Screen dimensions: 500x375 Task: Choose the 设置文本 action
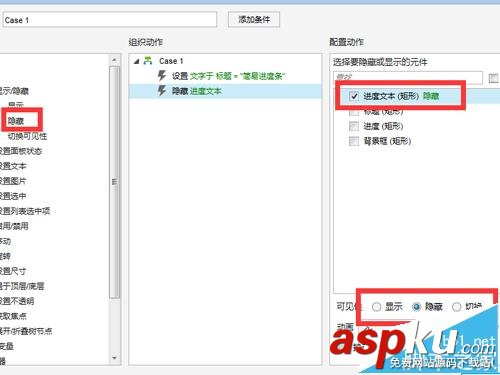tap(13, 166)
